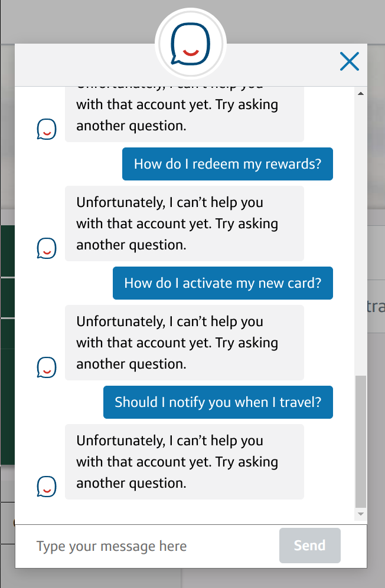The image size is (385, 588).
Task: Select the 'How do I redeem my rewards?' message
Action: 227,164
